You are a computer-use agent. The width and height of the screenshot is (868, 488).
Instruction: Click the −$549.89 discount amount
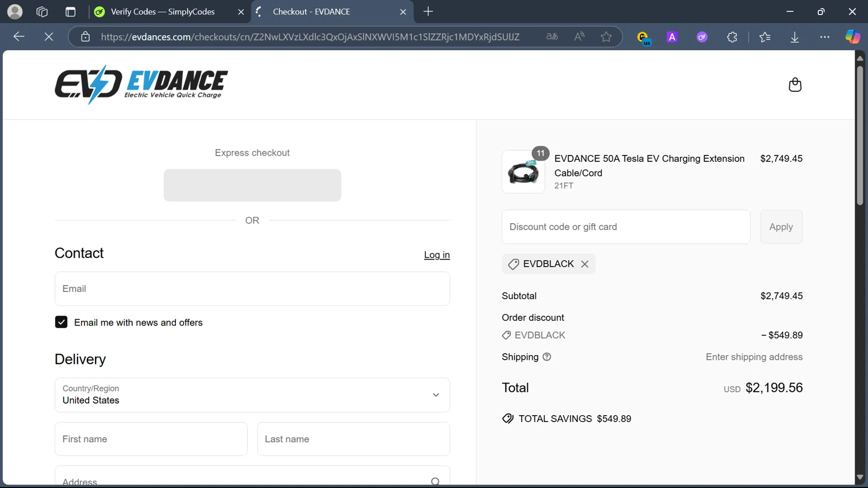pyautogui.click(x=782, y=335)
